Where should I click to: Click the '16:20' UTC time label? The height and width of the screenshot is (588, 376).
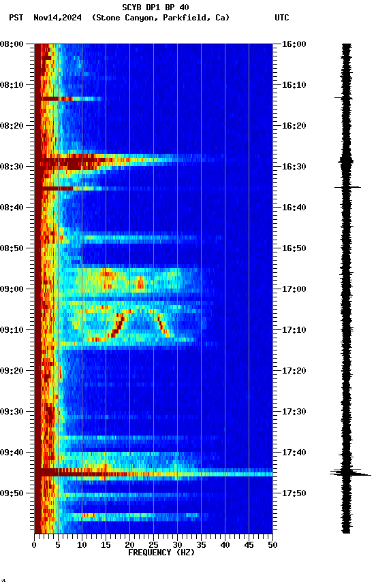coord(294,126)
